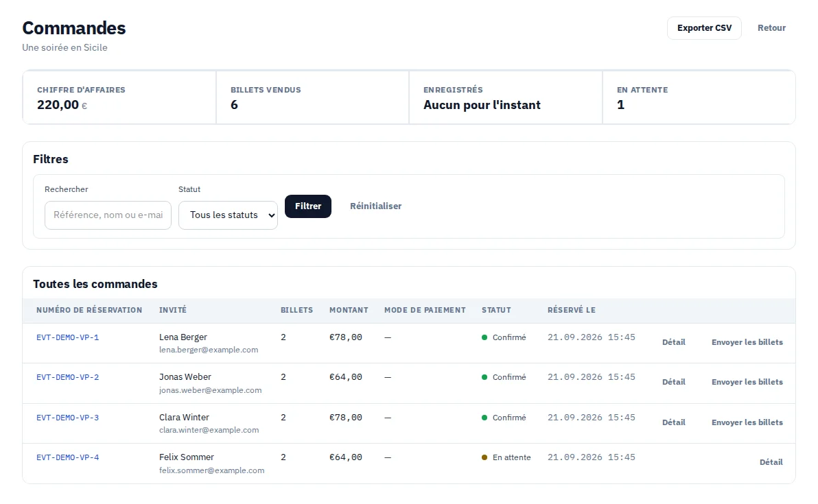This screenshot has width=818, height=504.
Task: View Détail for Felix Sommer's order
Action: [771, 462]
